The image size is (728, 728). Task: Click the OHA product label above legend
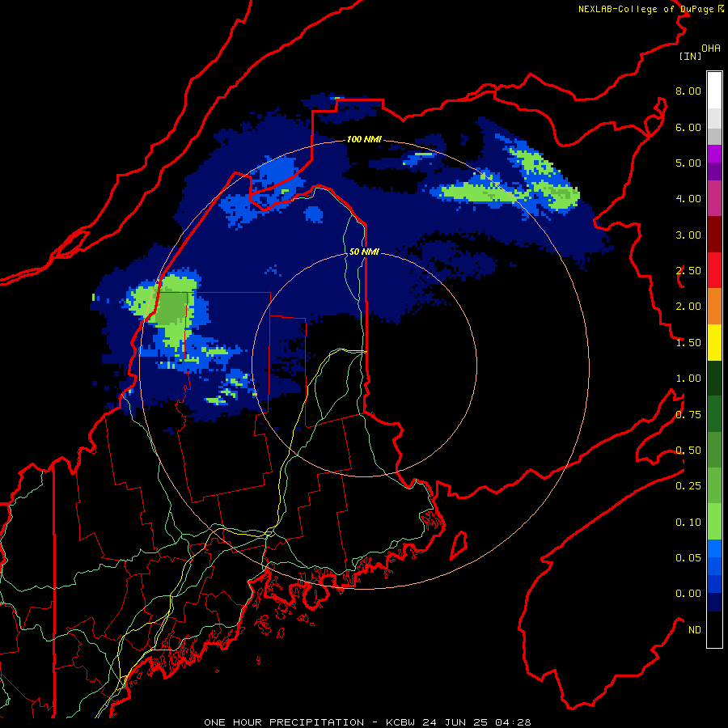[x=711, y=49]
